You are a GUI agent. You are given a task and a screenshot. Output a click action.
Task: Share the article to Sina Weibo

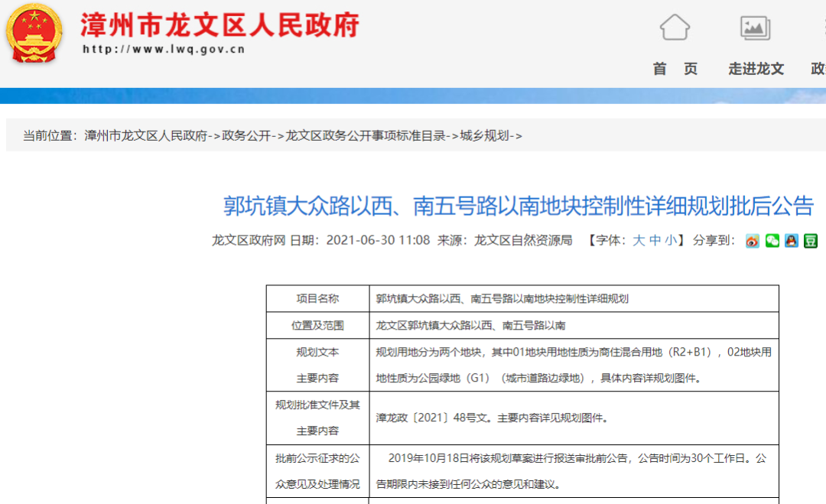pyautogui.click(x=753, y=241)
